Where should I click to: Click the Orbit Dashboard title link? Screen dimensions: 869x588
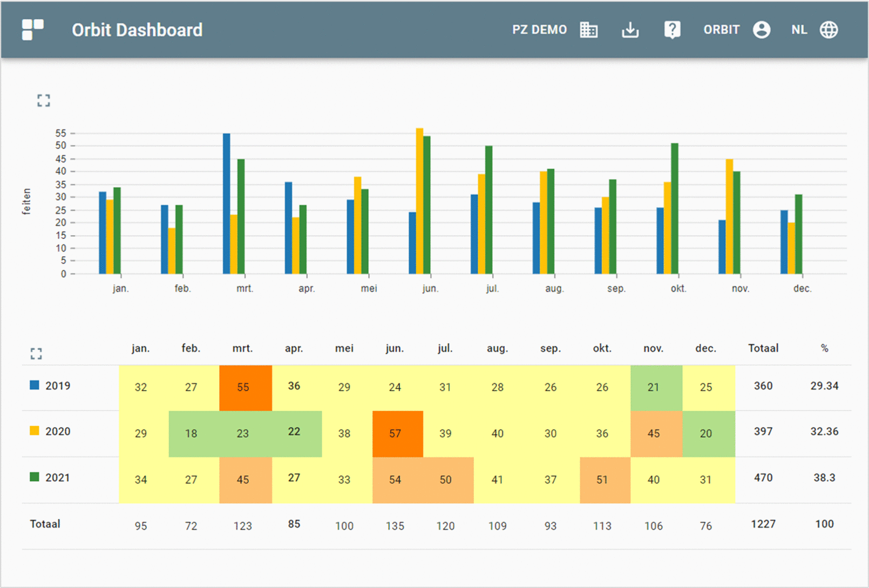coord(138,30)
